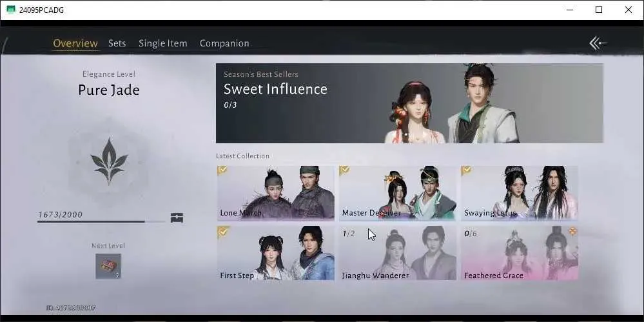Click the Latest Collection heading
The height and width of the screenshot is (322, 644).
pos(243,156)
